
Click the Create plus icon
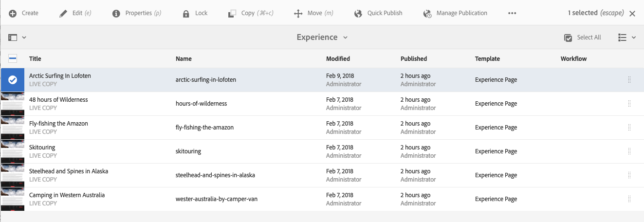pos(13,13)
